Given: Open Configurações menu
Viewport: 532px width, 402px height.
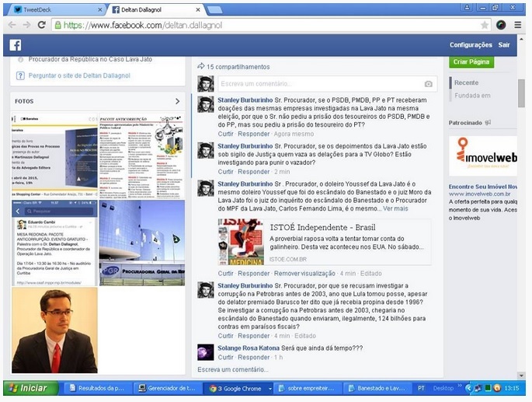Looking at the screenshot, I should pos(471,45).
